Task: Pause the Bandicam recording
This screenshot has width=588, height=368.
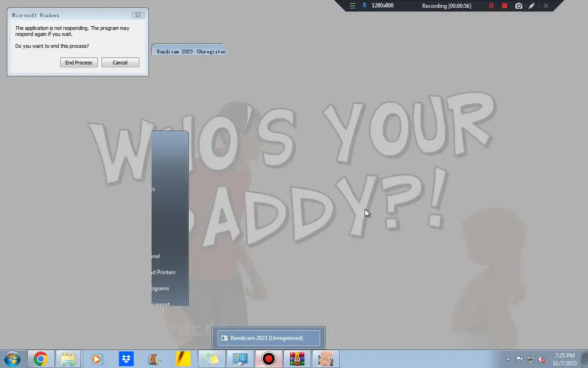Action: coord(492,6)
